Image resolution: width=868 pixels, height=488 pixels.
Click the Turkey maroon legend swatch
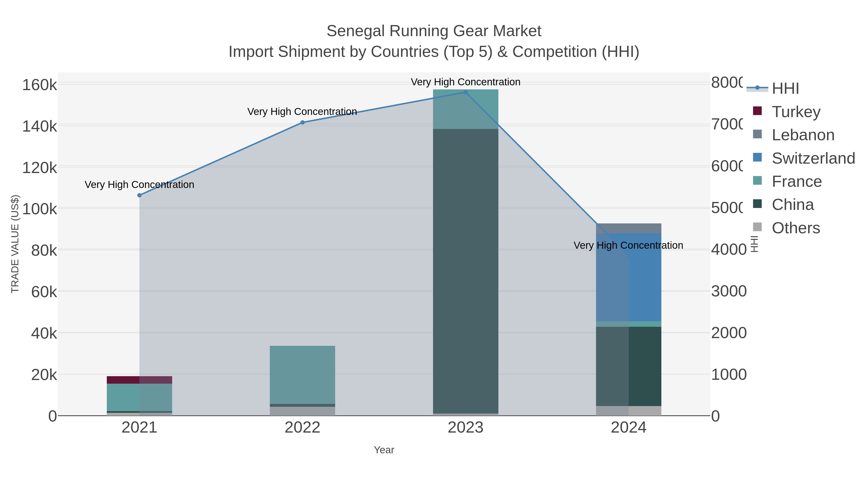pos(757,111)
